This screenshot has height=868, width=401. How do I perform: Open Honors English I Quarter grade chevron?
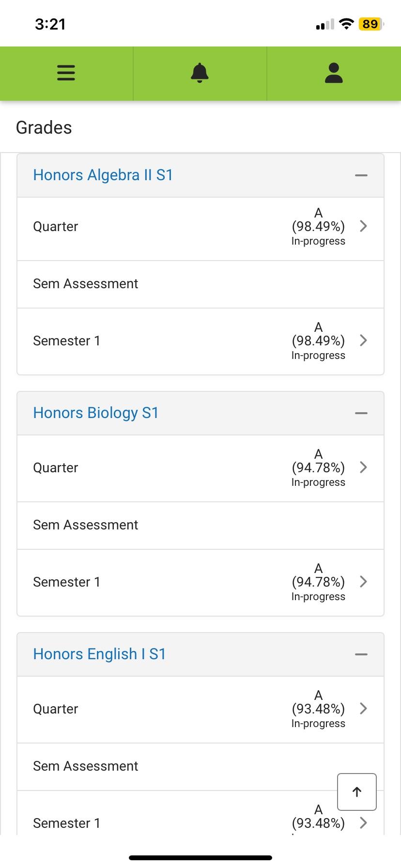(363, 709)
